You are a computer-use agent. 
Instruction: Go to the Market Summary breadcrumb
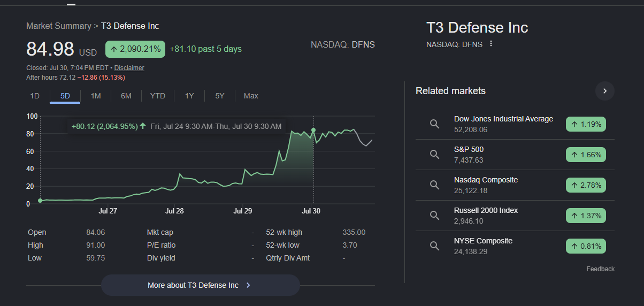[x=59, y=26]
